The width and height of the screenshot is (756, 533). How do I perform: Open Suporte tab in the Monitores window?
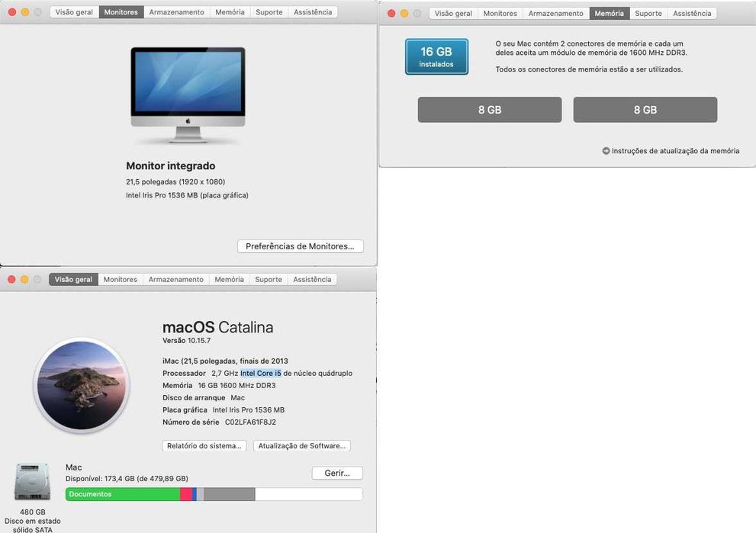click(x=269, y=12)
